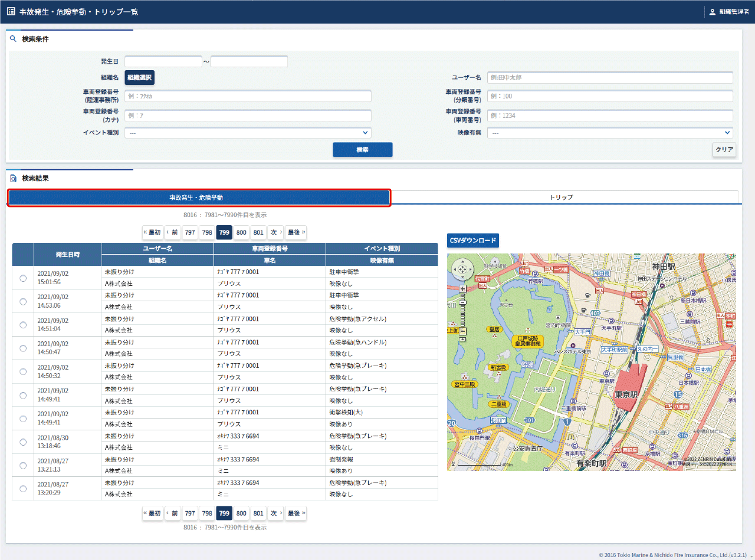
Task: Click the ユーザー名 input field
Action: (610, 78)
